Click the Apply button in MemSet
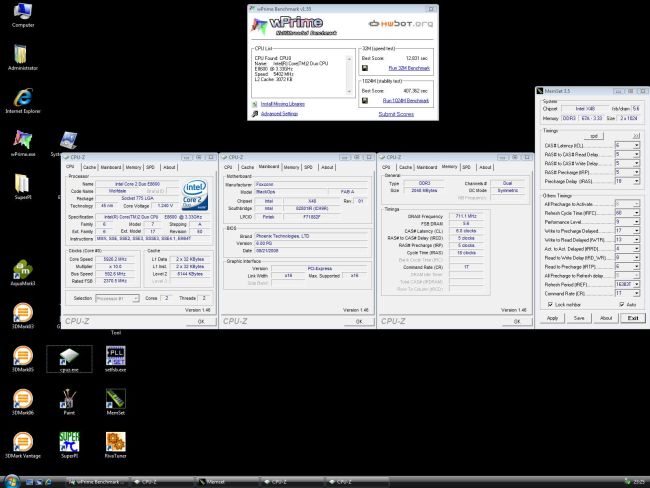The height and width of the screenshot is (488, 650). [552, 318]
